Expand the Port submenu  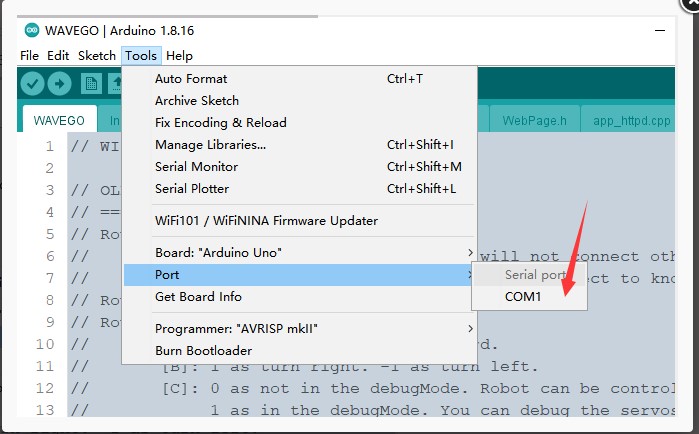tap(300, 275)
